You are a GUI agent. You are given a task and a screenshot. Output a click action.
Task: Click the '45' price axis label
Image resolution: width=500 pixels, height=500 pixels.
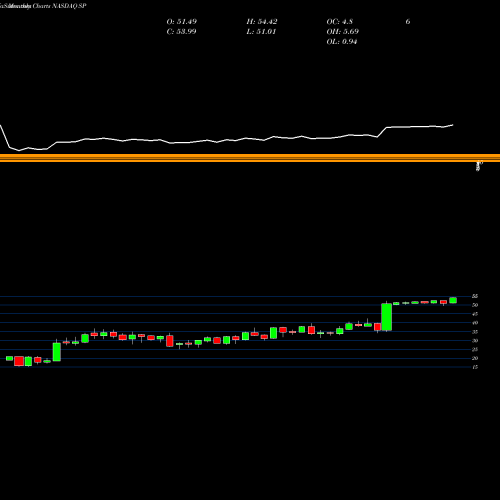[475, 314]
